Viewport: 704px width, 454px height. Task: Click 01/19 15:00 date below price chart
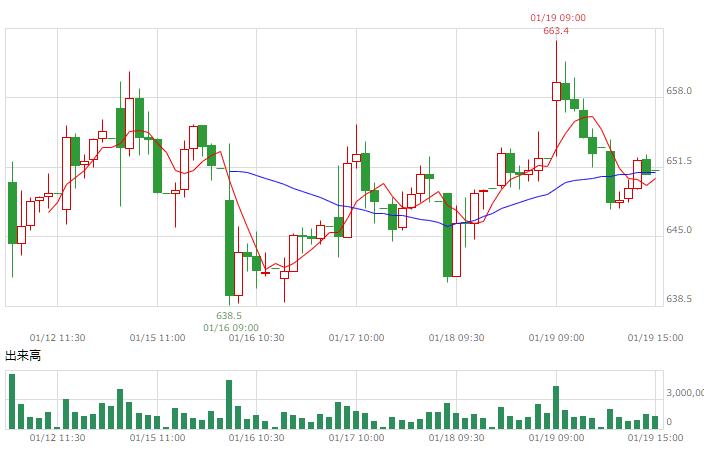[x=656, y=338]
